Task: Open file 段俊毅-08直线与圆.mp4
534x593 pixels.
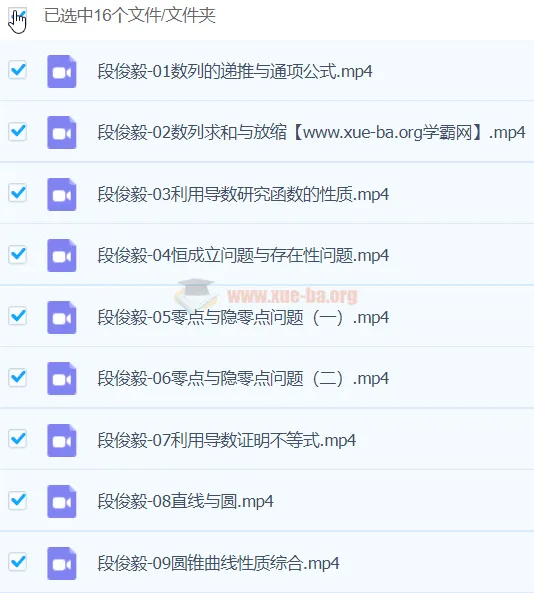Action: (x=185, y=501)
